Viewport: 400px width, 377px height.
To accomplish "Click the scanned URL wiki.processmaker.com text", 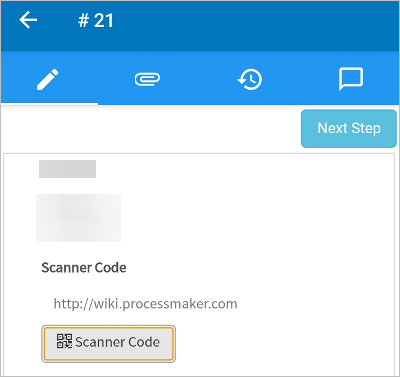I will (x=146, y=304).
